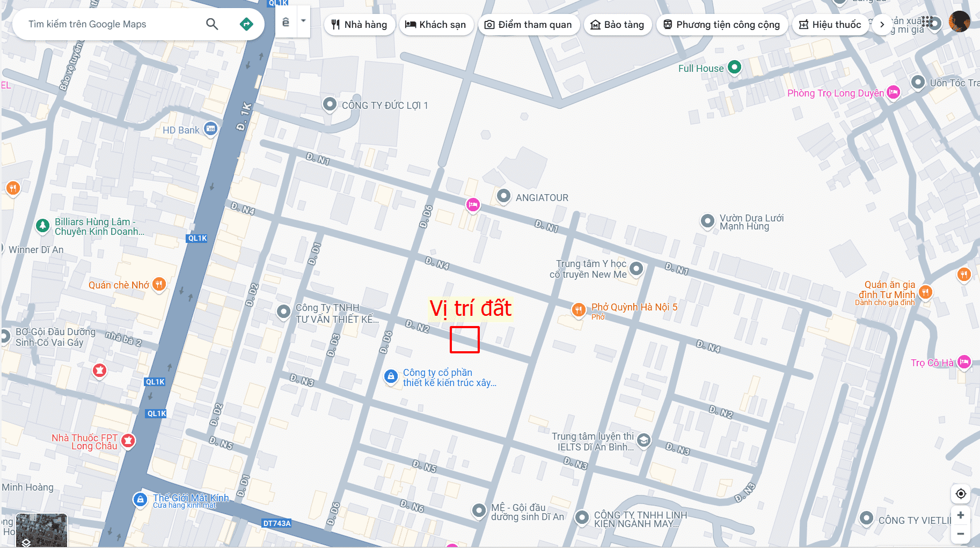
Task: Open the Phở Quỳnh Hà Nội 5 pin
Action: click(578, 309)
